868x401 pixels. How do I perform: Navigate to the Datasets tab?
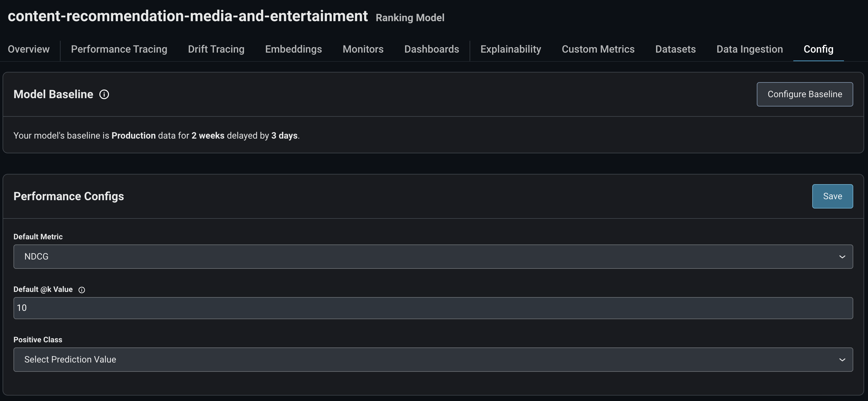point(675,49)
